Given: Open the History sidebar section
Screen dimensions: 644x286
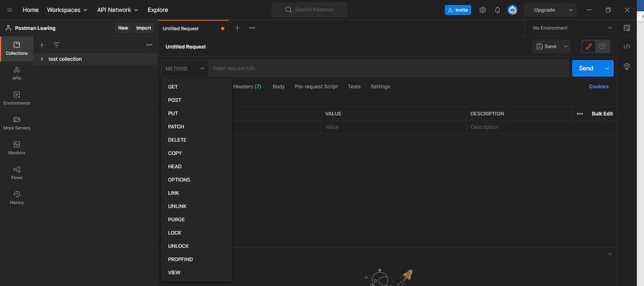Looking at the screenshot, I should click(17, 198).
